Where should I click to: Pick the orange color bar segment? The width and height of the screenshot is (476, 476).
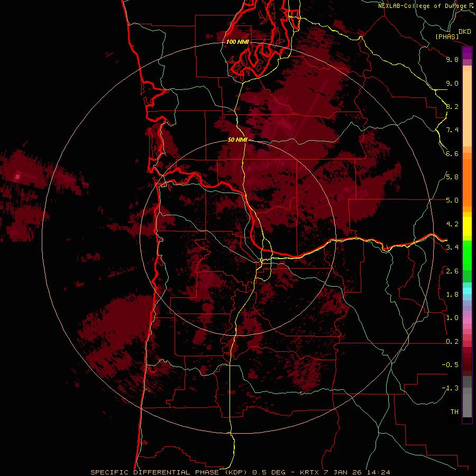pos(467,182)
